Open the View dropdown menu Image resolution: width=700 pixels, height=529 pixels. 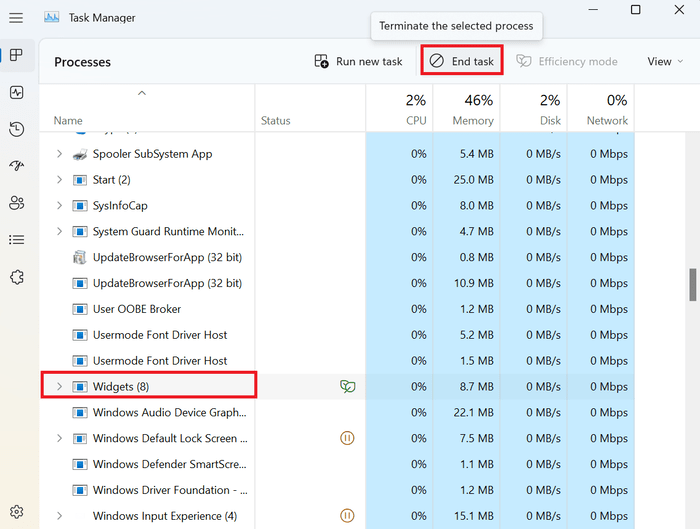(x=665, y=61)
